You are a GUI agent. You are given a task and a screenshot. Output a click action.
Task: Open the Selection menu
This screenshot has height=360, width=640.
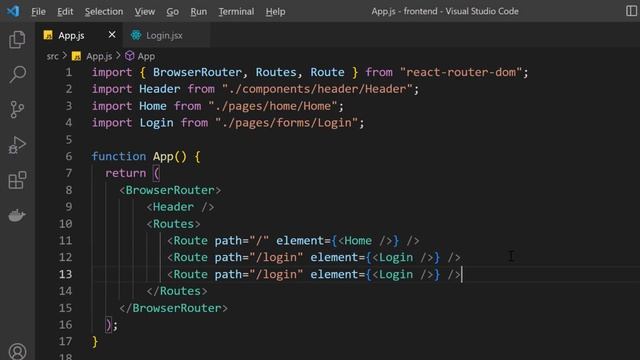[104, 11]
